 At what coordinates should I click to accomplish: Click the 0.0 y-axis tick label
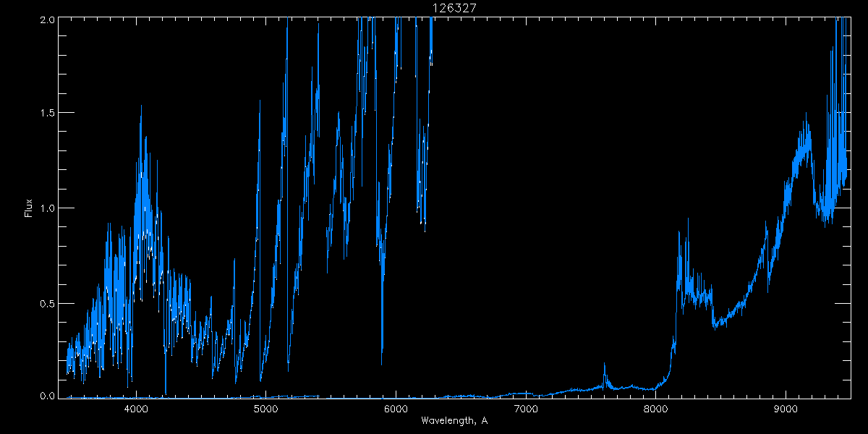[x=47, y=396]
